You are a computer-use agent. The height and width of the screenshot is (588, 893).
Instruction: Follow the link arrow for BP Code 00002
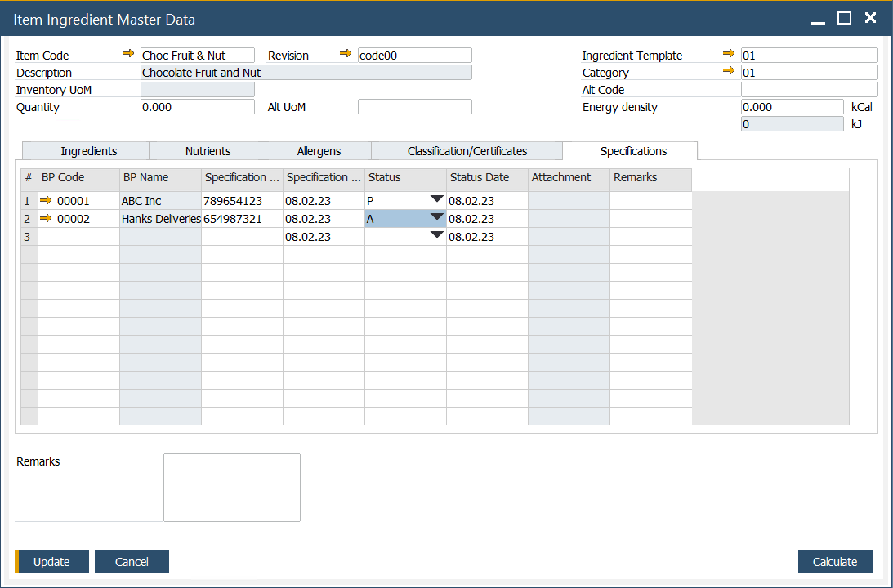[46, 218]
